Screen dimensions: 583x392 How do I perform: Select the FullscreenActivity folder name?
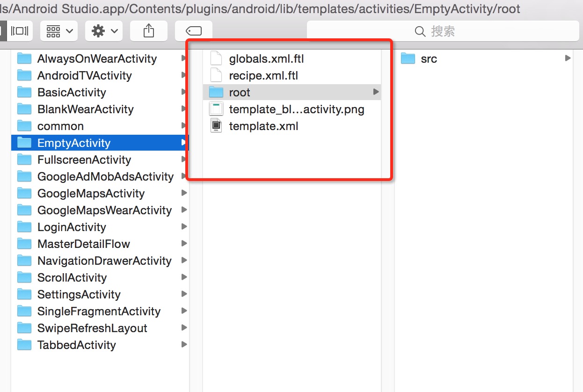[84, 160]
